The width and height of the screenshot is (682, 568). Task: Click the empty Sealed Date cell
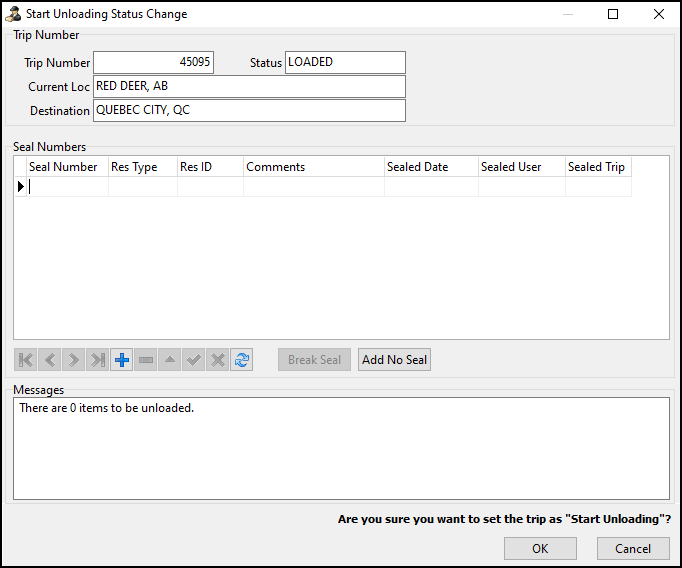click(431, 187)
